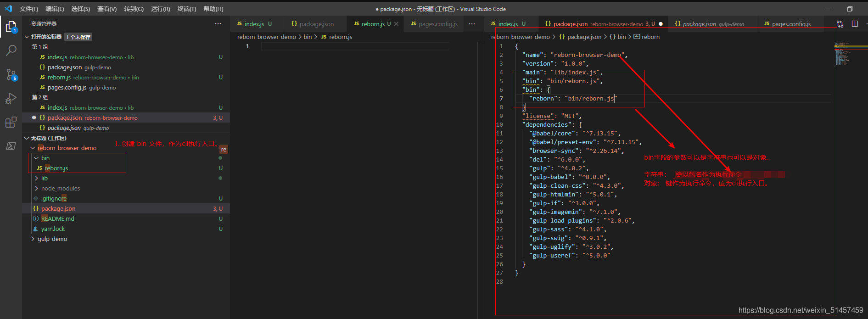
Task: Open the terminal panel icon in activity bar
Action: (11, 146)
